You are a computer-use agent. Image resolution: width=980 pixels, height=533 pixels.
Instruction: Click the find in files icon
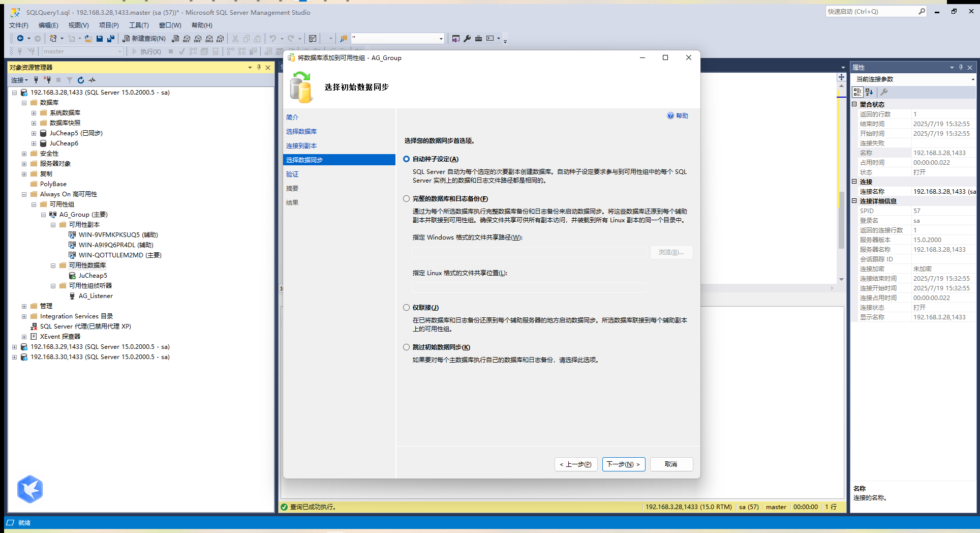(x=344, y=38)
